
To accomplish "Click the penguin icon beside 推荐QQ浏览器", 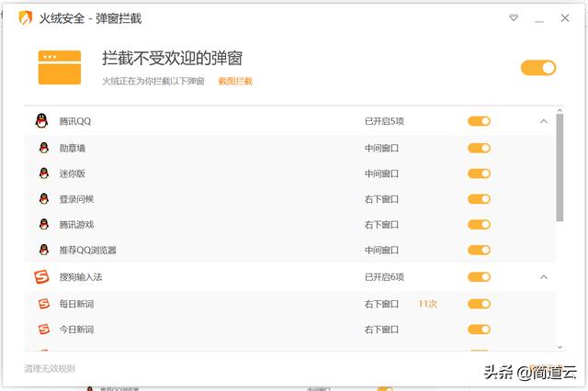I will click(44, 250).
